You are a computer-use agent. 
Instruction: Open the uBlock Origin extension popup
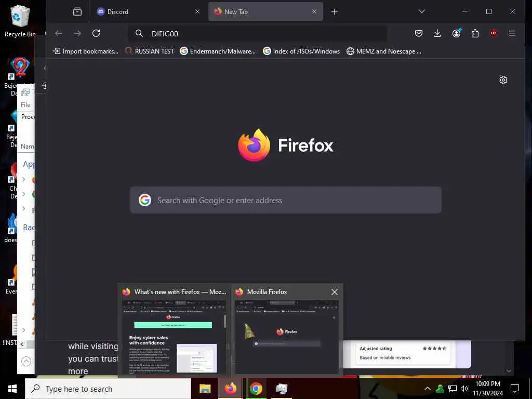click(x=494, y=33)
